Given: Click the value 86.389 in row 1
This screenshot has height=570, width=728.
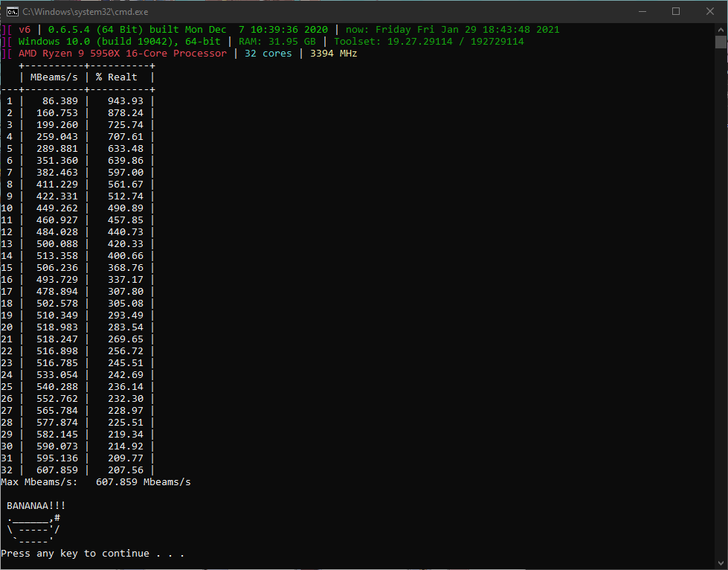Looking at the screenshot, I should [x=60, y=100].
